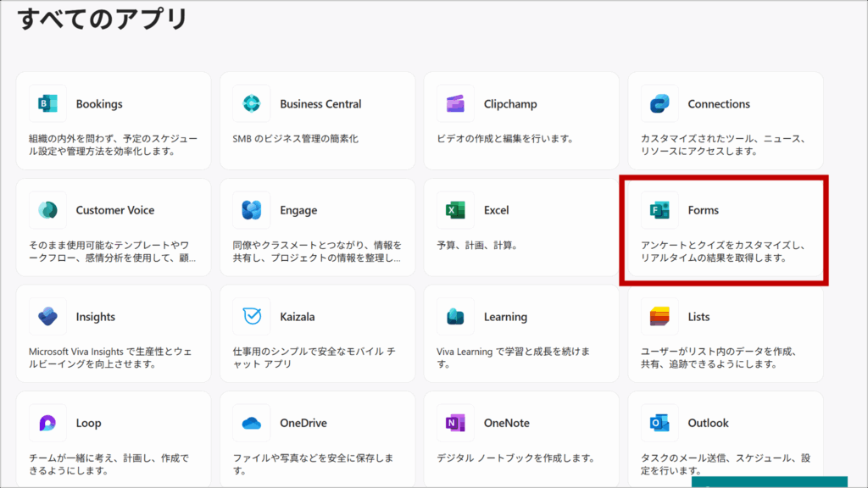Open the Outlook app icon
Screen dimensions: 868x488
click(659, 423)
